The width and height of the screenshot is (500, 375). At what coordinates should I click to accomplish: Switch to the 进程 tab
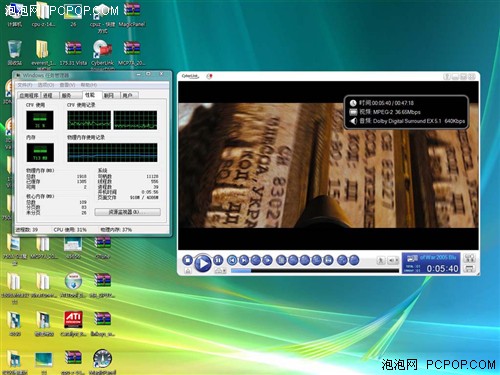point(49,95)
